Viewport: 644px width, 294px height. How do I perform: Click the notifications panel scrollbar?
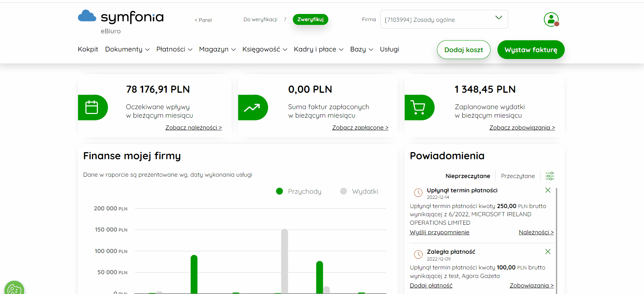557,240
